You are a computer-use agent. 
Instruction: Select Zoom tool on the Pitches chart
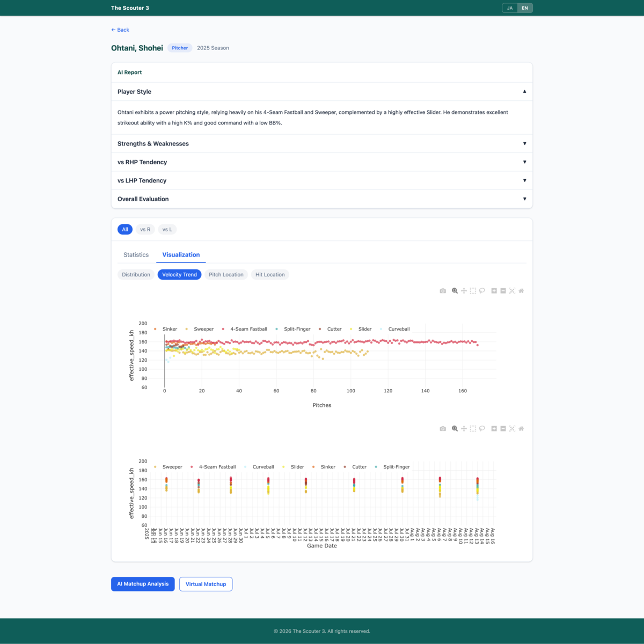(x=455, y=291)
